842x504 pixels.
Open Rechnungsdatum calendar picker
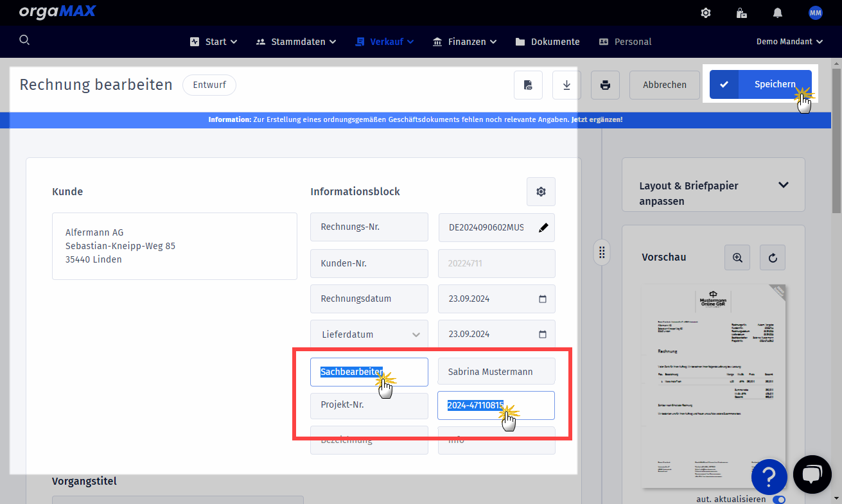pos(543,299)
